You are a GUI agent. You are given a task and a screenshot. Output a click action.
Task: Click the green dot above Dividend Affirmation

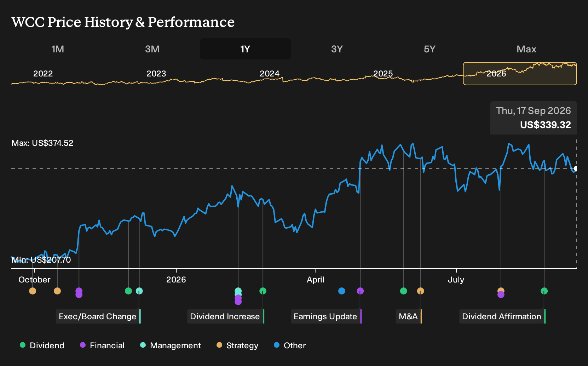tap(544, 291)
